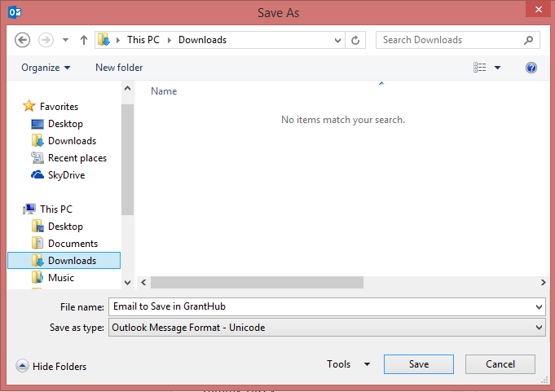
Task: Refresh the Downloads folder view
Action: [x=355, y=40]
